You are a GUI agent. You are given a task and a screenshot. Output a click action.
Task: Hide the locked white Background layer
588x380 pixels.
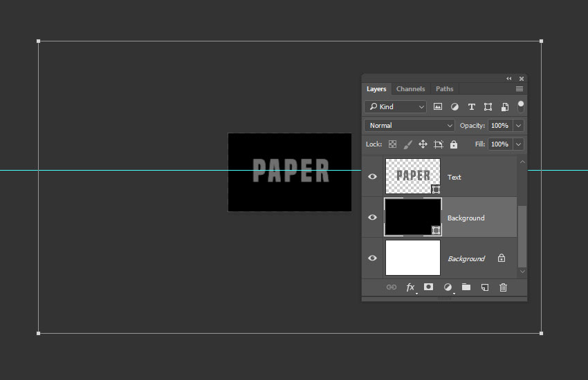coord(372,258)
